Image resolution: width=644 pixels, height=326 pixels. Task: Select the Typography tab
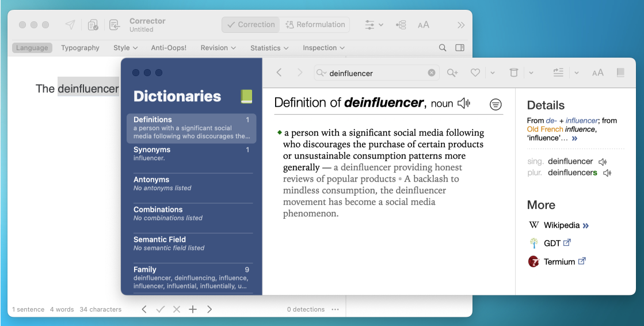(80, 48)
